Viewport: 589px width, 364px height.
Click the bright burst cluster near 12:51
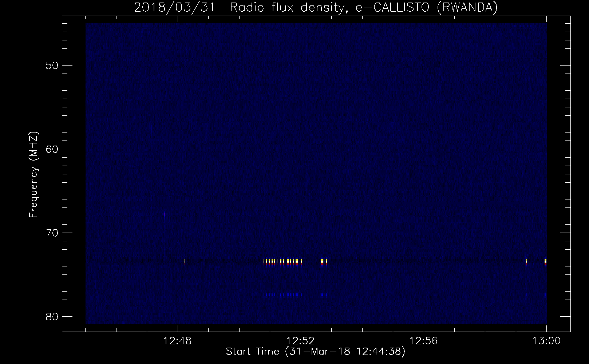283,263
